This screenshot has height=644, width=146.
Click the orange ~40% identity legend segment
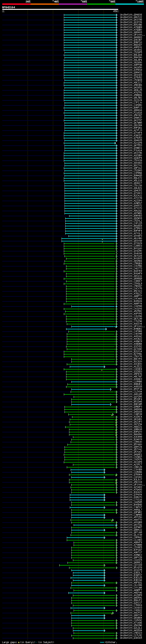click(45, 4)
